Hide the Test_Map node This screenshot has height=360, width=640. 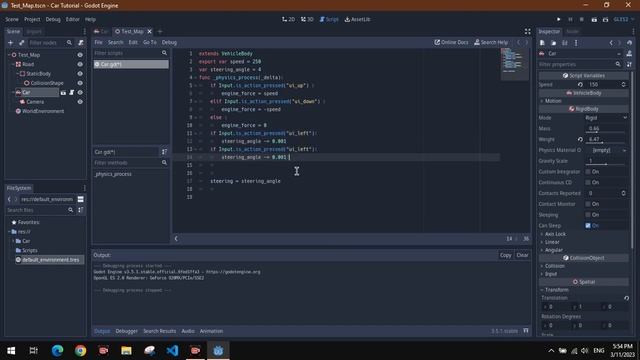80,55
